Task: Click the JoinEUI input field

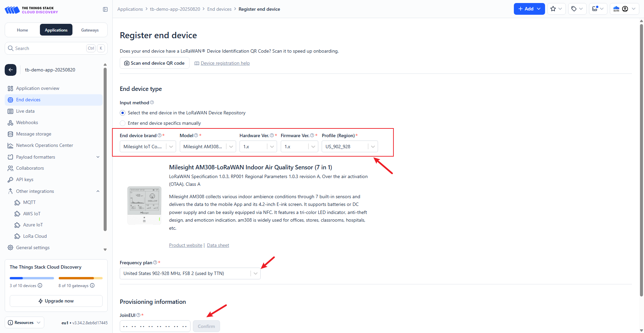Action: point(155,326)
